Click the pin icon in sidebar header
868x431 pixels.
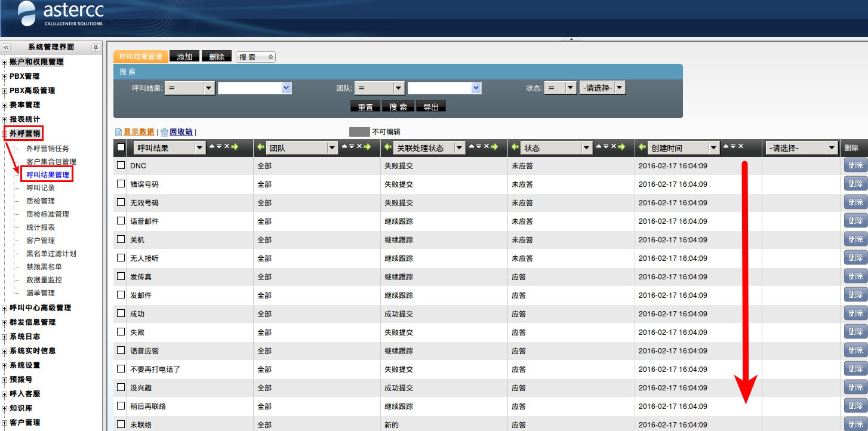point(96,47)
